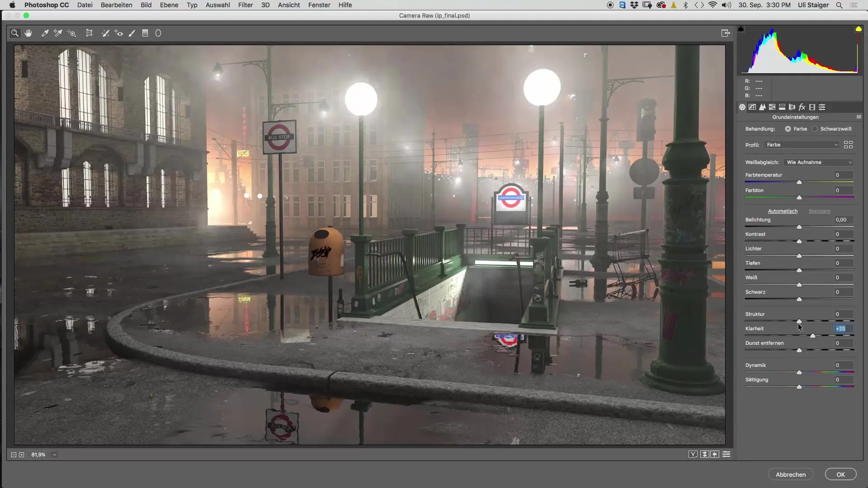Screen dimensions: 868x488
Task: Click the Abbrechen button
Action: point(791,474)
